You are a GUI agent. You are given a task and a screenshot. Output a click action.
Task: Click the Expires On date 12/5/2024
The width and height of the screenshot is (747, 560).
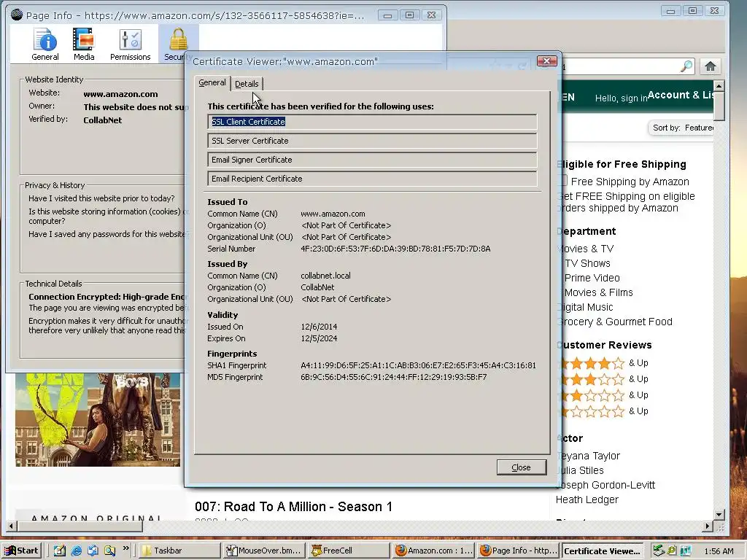[x=319, y=338]
